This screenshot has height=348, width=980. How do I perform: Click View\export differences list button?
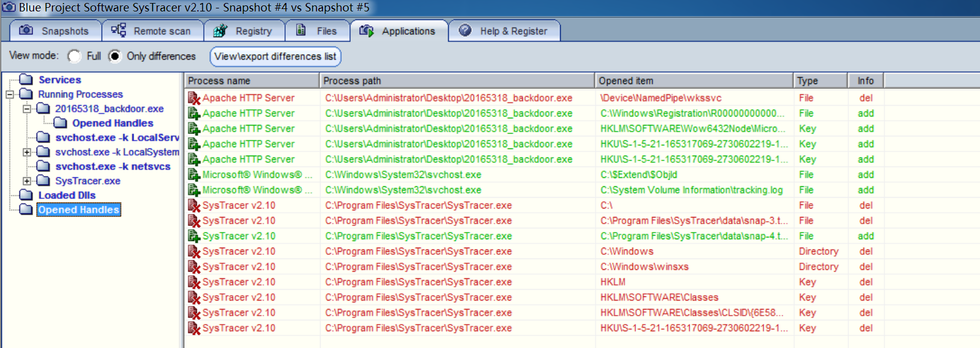pyautogui.click(x=276, y=56)
